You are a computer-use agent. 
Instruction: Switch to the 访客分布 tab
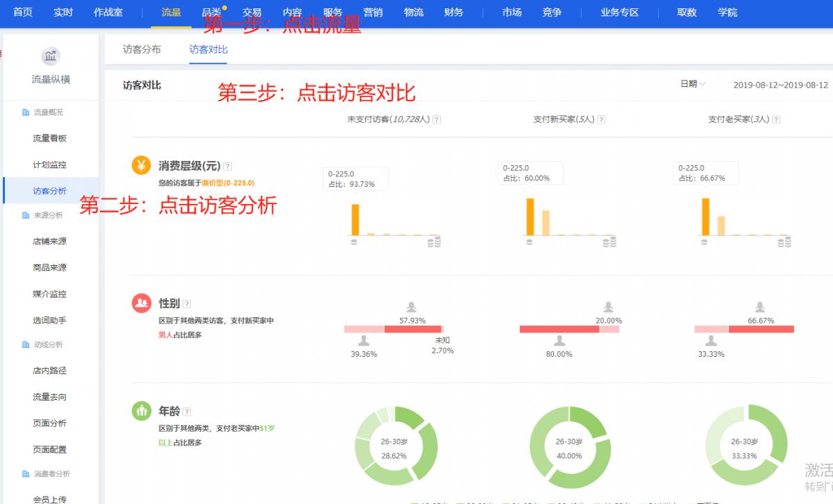142,49
